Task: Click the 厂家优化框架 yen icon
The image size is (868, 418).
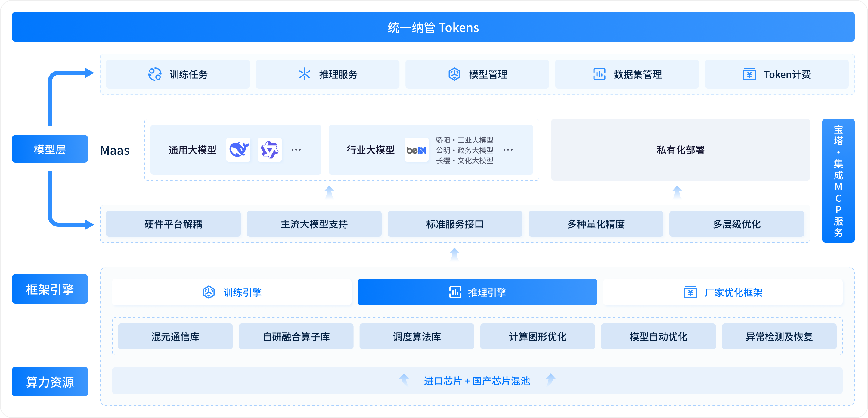Action: 690,292
